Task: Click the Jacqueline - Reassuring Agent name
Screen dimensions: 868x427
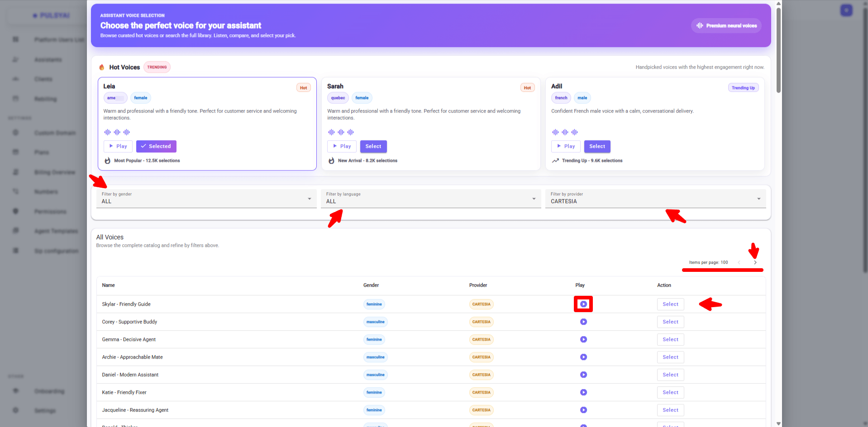Action: point(135,410)
